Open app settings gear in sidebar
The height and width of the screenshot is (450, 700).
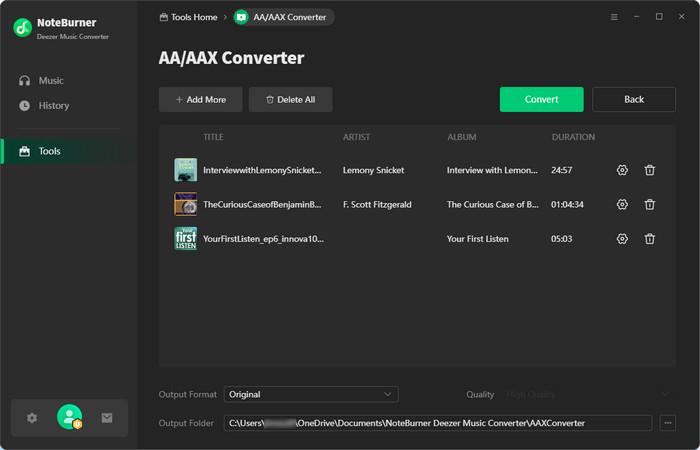pyautogui.click(x=32, y=418)
